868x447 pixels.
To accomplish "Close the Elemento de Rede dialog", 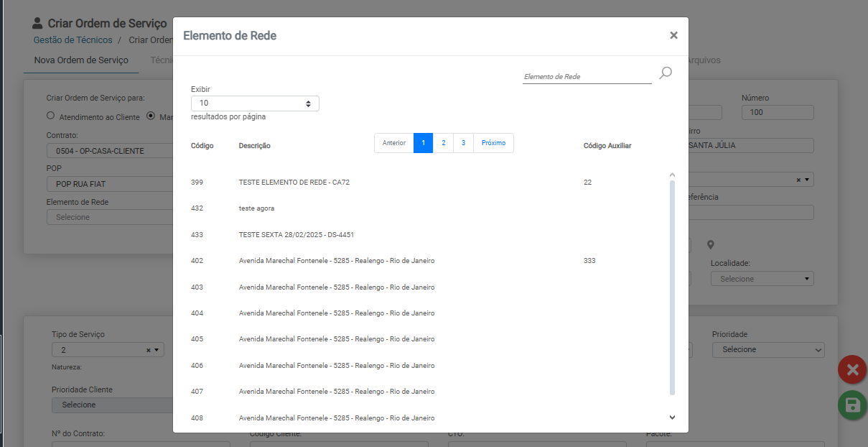I will (673, 35).
